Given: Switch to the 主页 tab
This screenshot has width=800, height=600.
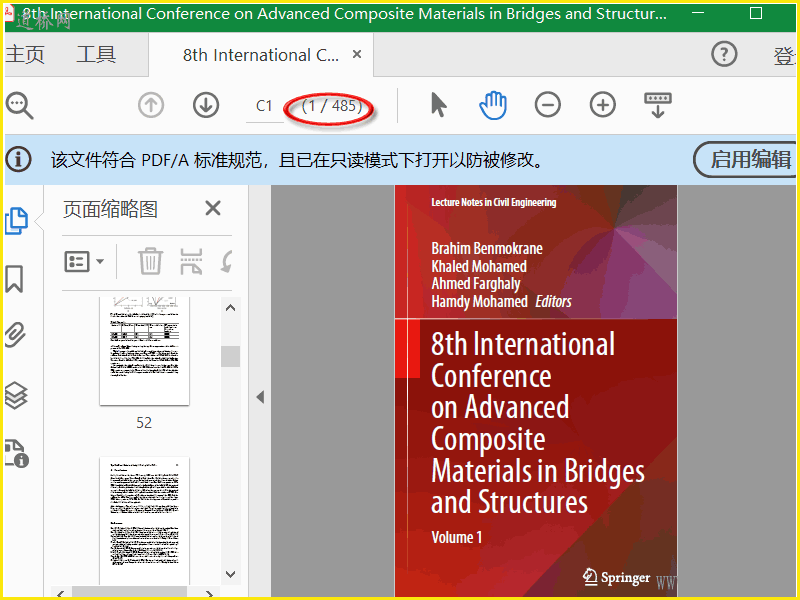Looking at the screenshot, I should click(25, 54).
